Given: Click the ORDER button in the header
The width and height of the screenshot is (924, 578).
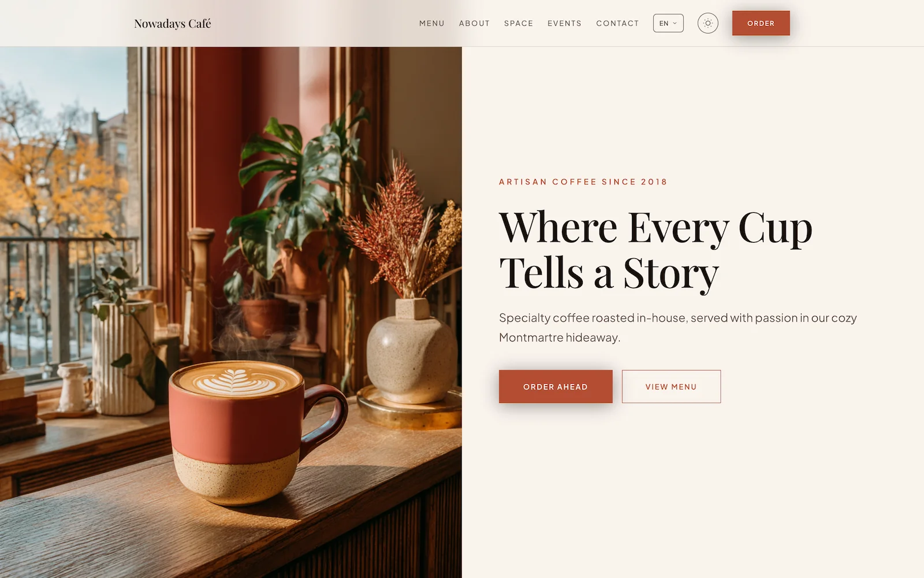Looking at the screenshot, I should click(x=761, y=23).
